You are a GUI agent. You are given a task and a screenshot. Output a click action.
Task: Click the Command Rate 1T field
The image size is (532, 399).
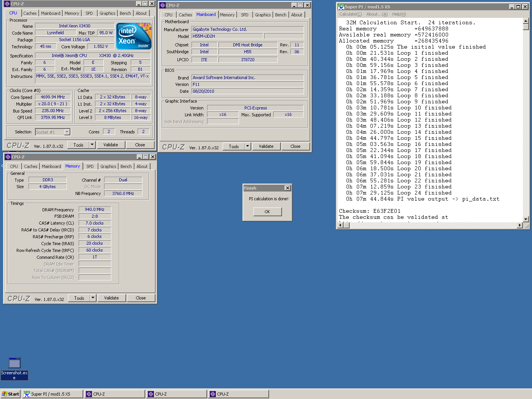pos(95,257)
